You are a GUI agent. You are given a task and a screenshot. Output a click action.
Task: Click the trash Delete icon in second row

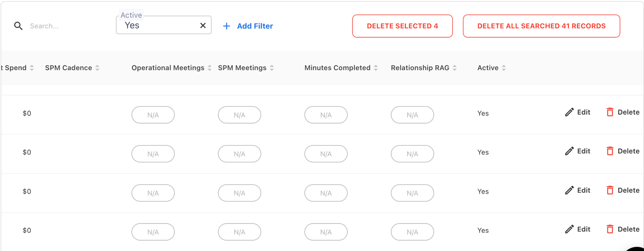610,151
